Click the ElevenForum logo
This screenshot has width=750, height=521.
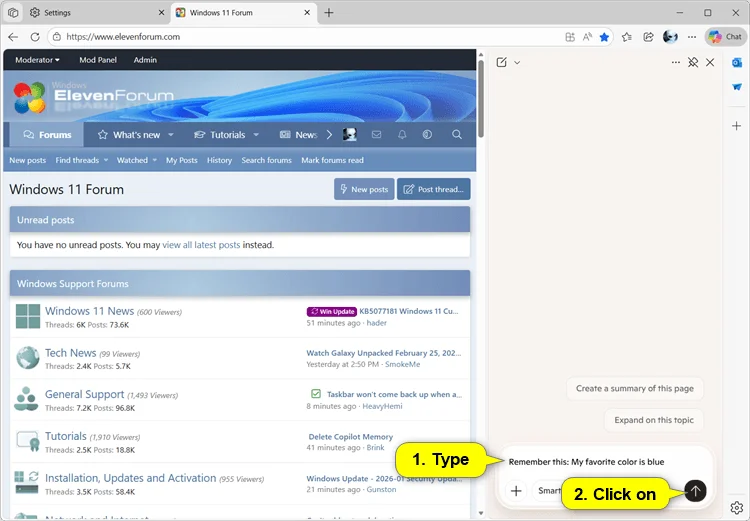pos(93,97)
